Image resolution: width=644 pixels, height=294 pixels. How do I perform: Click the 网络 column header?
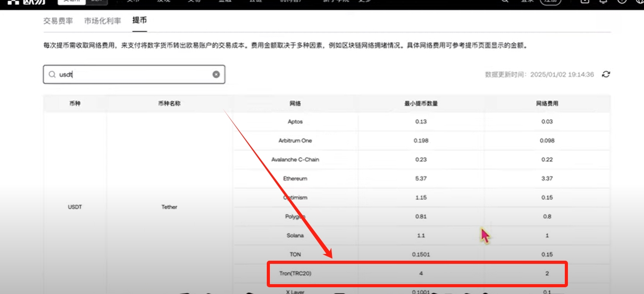click(295, 104)
